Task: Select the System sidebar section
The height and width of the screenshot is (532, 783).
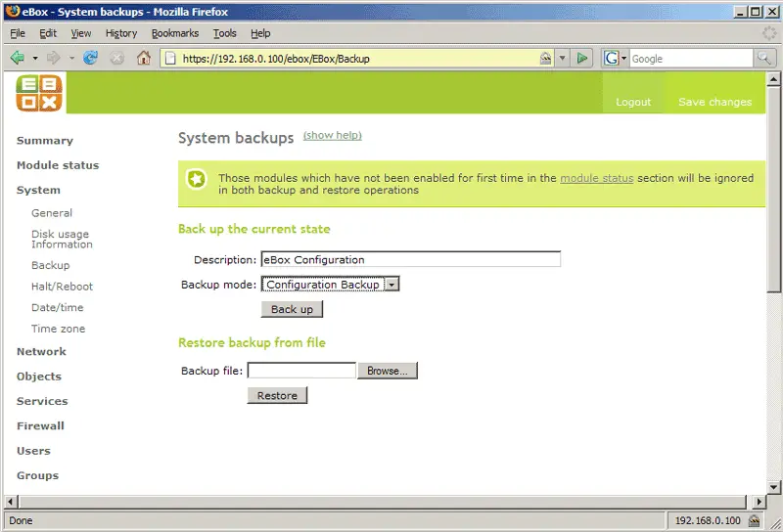Action: pos(38,190)
